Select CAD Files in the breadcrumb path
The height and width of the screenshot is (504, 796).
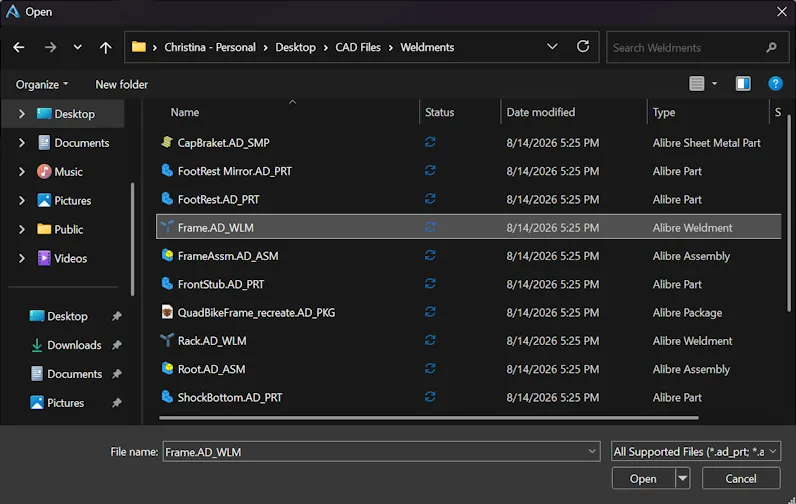(358, 47)
